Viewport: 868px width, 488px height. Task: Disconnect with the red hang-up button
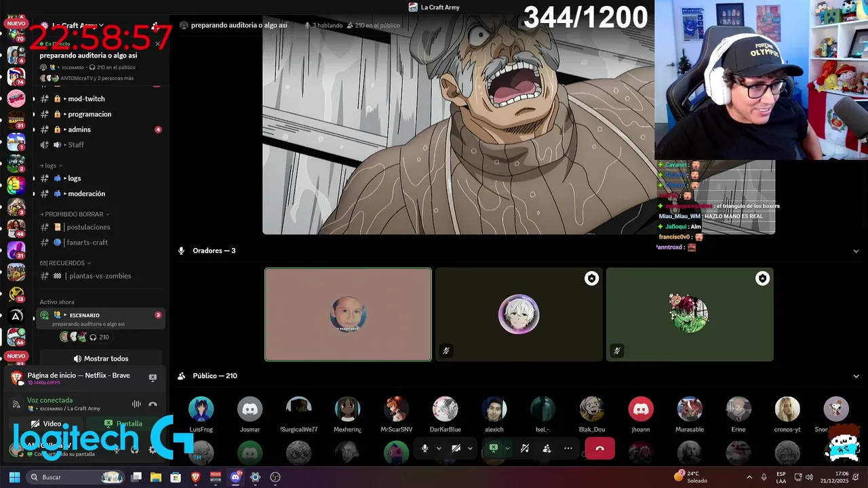599,448
